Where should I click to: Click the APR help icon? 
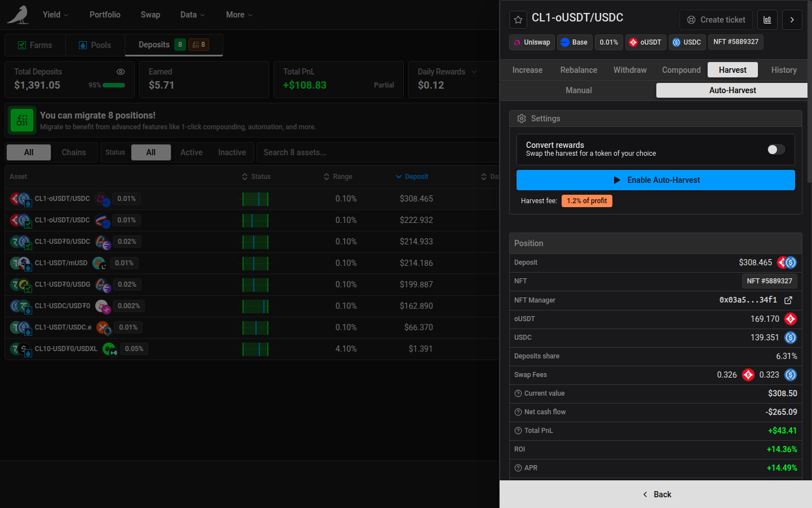pos(518,468)
